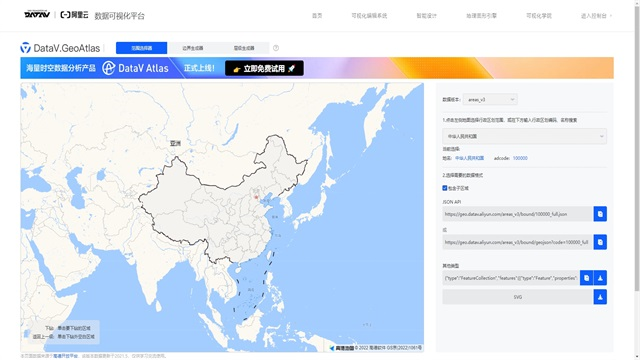Click the SVG format bar
Image resolution: width=640 pixels, height=360 pixels.
click(518, 297)
